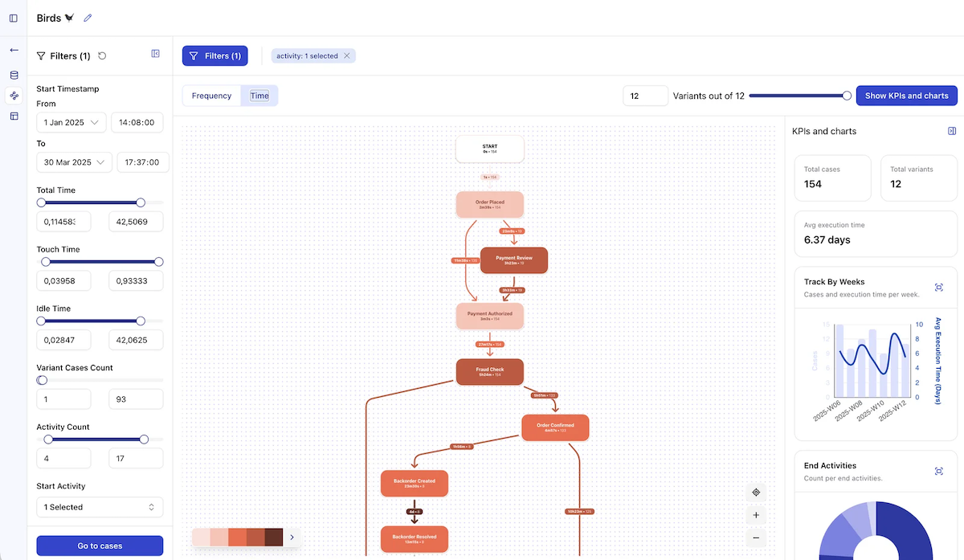Open the Filters (1) panel button
This screenshot has width=964, height=560.
coord(214,55)
